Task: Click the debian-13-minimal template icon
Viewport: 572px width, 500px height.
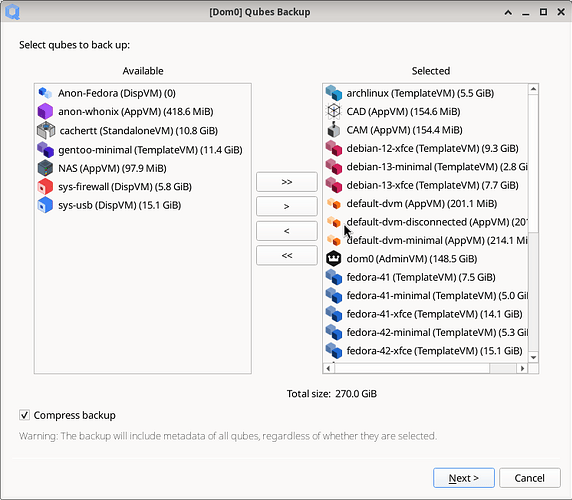Action: 333,167
